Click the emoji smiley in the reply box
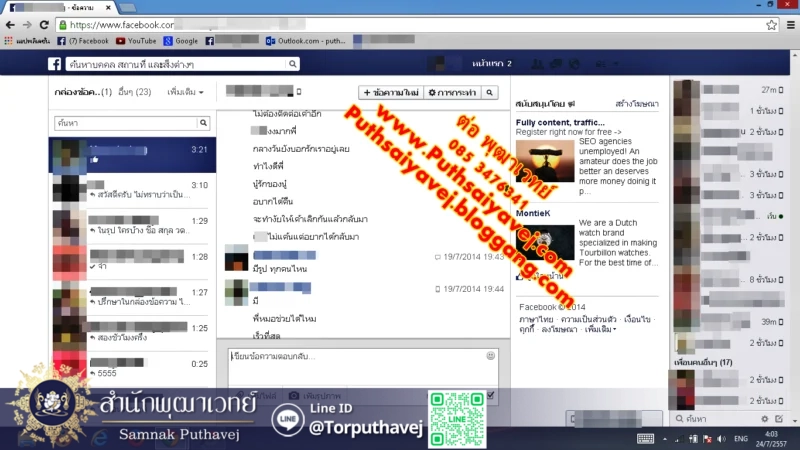 click(x=490, y=355)
